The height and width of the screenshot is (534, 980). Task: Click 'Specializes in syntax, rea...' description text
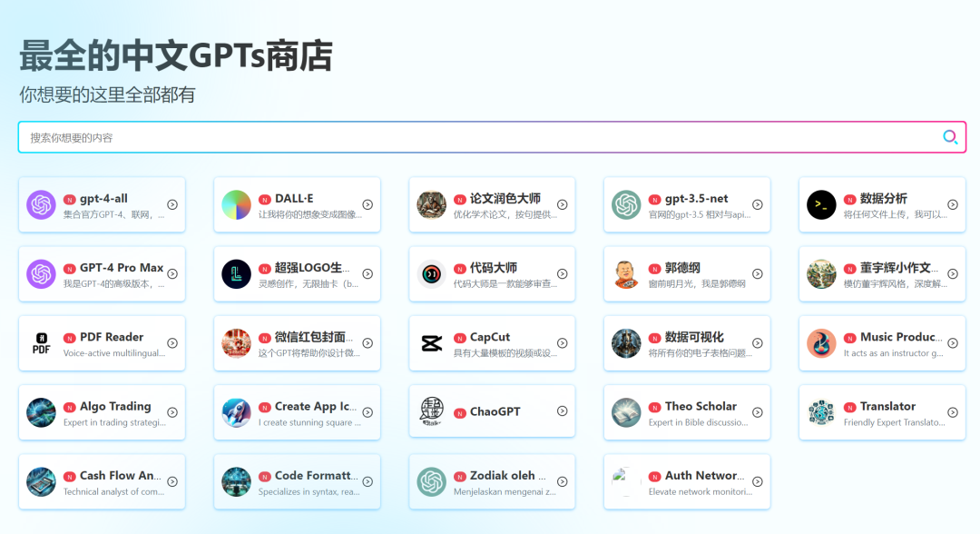[309, 492]
